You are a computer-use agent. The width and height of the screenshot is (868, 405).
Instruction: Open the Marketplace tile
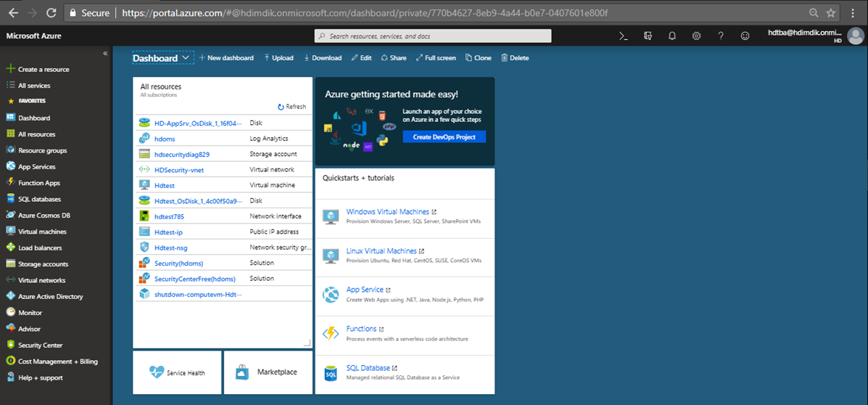click(x=268, y=372)
